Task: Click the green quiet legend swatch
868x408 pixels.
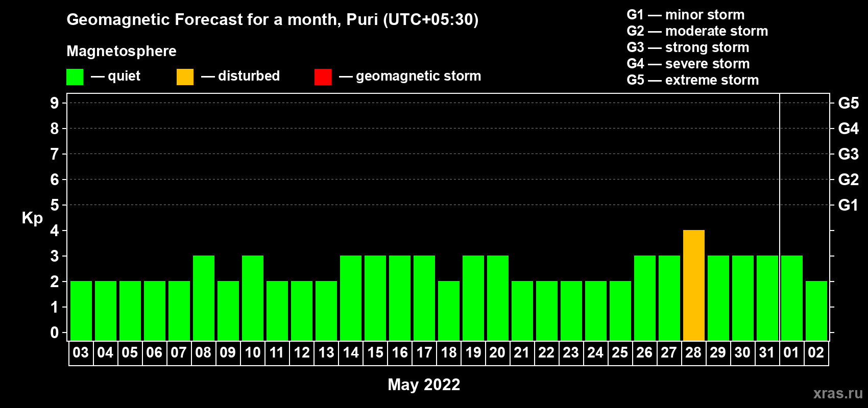Action: (x=75, y=77)
